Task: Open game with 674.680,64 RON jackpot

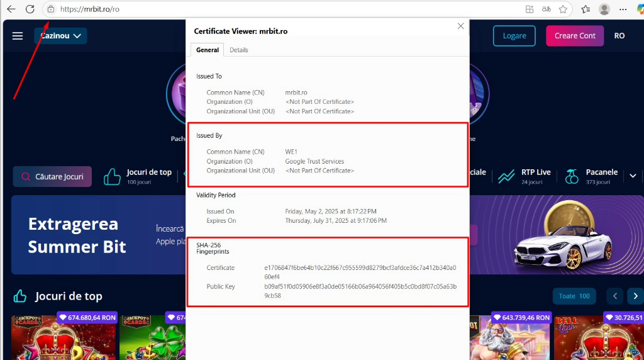Action: (x=64, y=337)
